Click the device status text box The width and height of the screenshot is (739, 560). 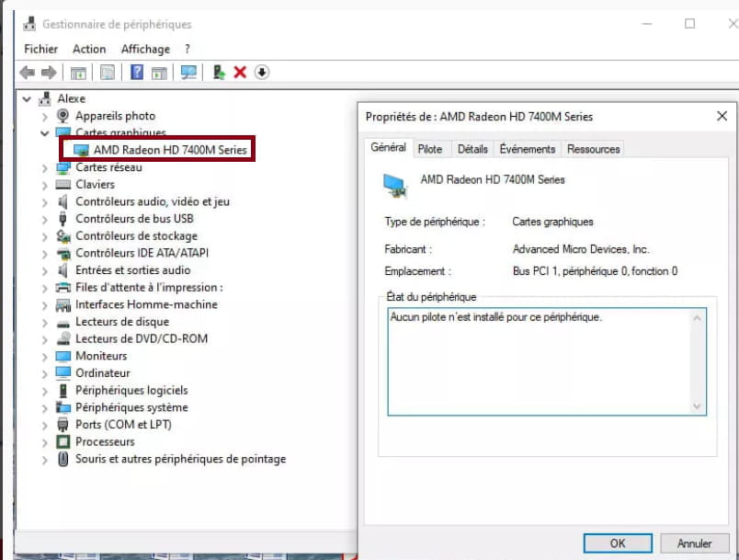[x=547, y=361]
